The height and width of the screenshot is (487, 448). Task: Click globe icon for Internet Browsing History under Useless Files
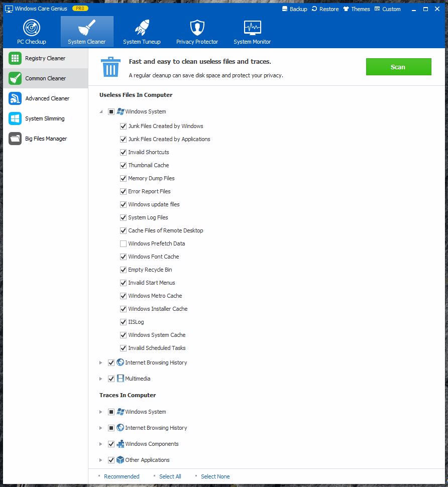coord(120,362)
